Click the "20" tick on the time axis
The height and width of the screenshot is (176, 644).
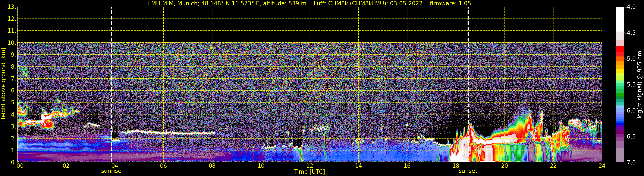click(505, 166)
